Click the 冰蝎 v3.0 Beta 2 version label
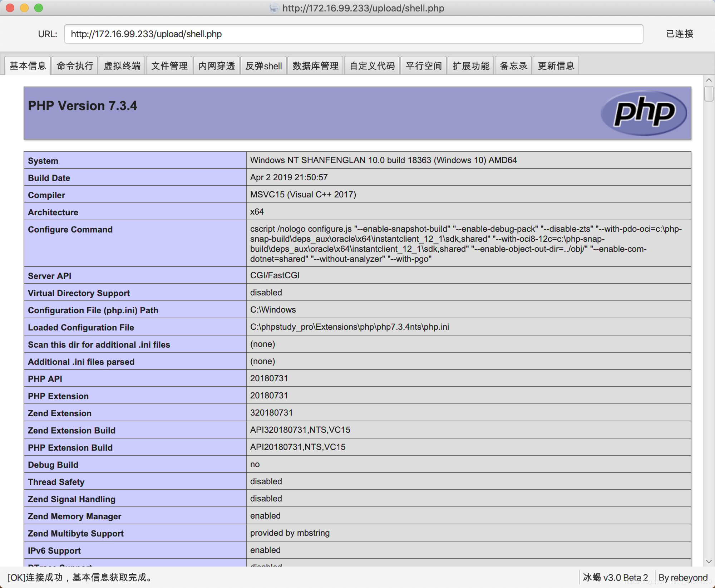Viewport: 715px width, 588px height. pos(615,577)
